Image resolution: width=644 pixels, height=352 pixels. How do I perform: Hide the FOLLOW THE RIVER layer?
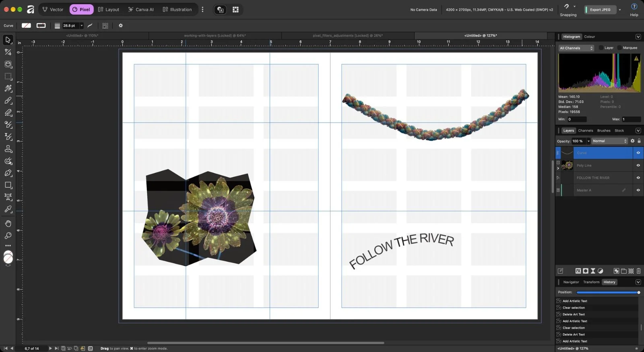tap(638, 178)
